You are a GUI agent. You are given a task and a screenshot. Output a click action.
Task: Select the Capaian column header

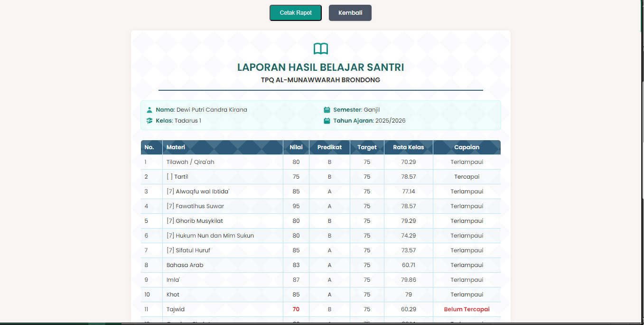[467, 147]
